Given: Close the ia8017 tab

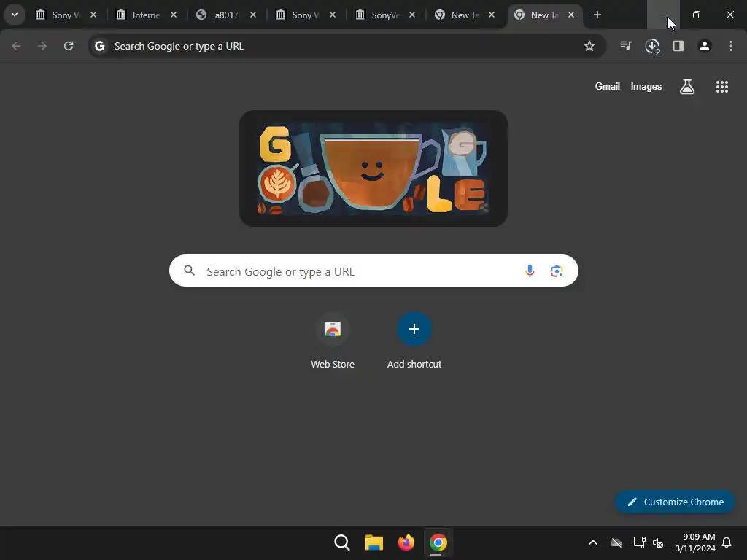Looking at the screenshot, I should pyautogui.click(x=253, y=15).
